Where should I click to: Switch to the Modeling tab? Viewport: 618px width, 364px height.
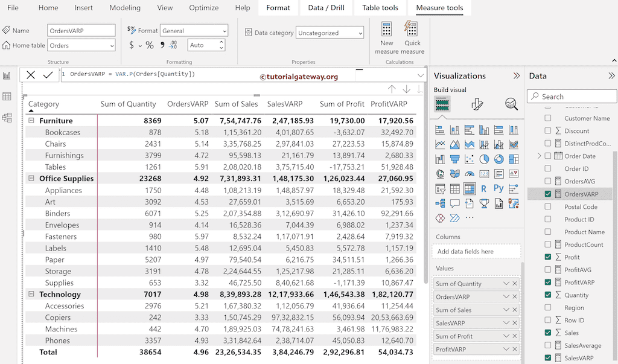click(x=125, y=8)
